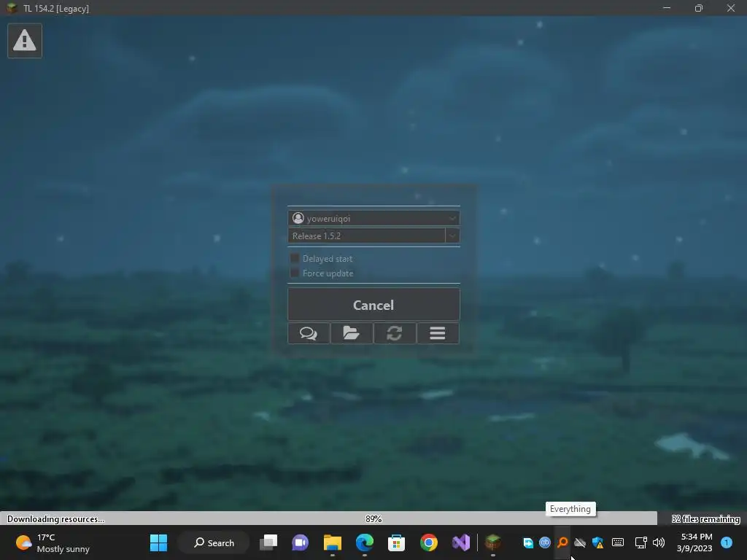The width and height of the screenshot is (747, 560).
Task: Open the volume speaker tray icon
Action: click(x=659, y=542)
